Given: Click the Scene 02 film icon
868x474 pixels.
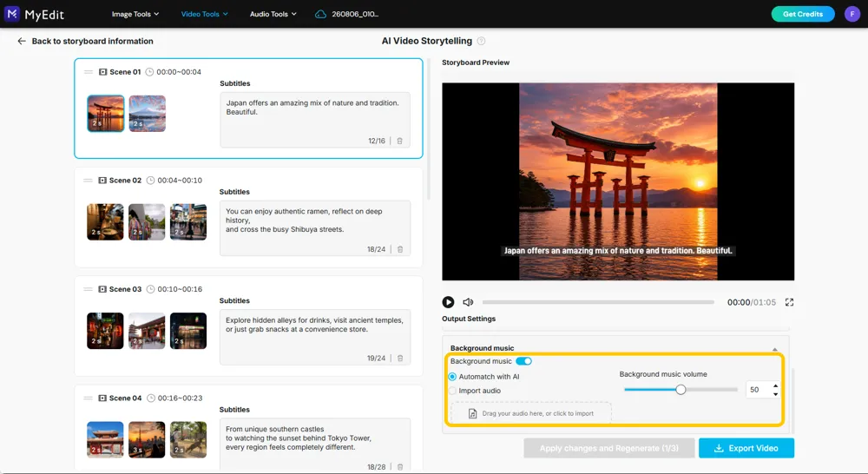Looking at the screenshot, I should pyautogui.click(x=102, y=181).
